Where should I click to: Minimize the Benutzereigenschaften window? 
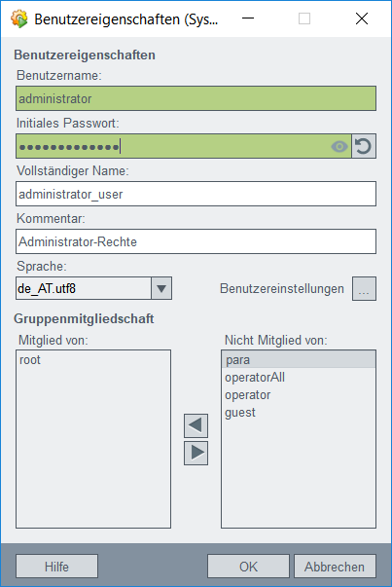(x=248, y=18)
